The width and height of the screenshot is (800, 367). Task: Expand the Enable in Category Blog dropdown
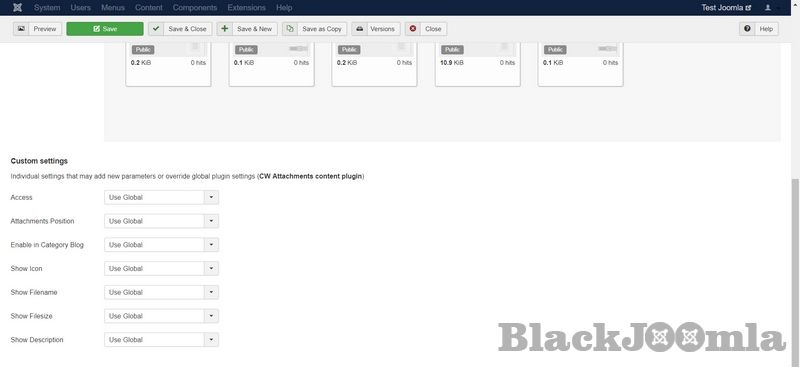(x=161, y=245)
